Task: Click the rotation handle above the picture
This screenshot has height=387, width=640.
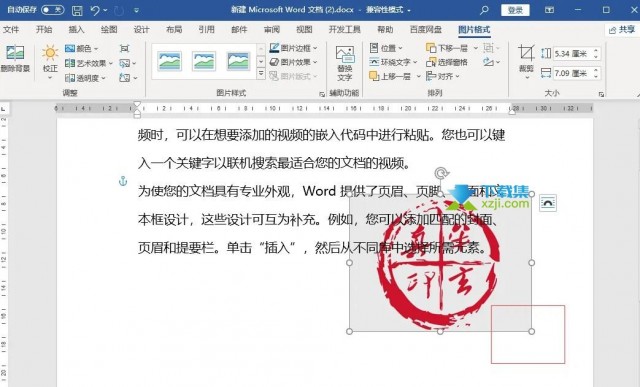Action: (x=440, y=173)
